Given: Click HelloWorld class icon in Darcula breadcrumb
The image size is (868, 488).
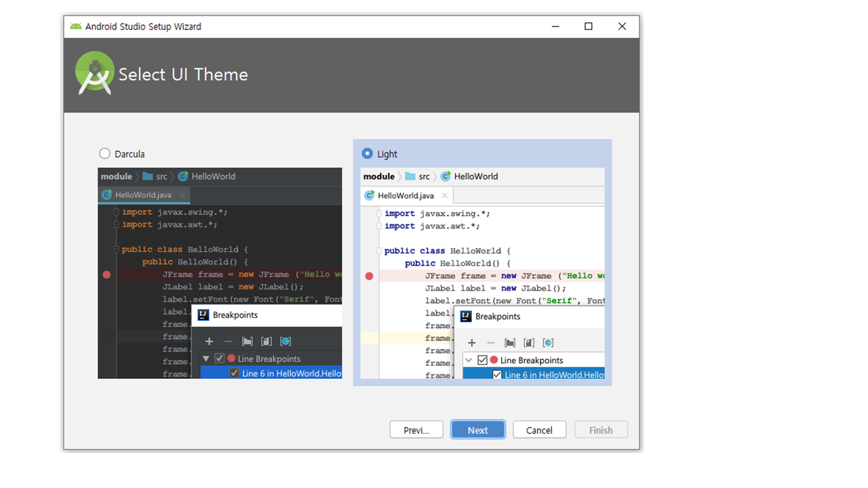Looking at the screenshot, I should click(x=183, y=176).
